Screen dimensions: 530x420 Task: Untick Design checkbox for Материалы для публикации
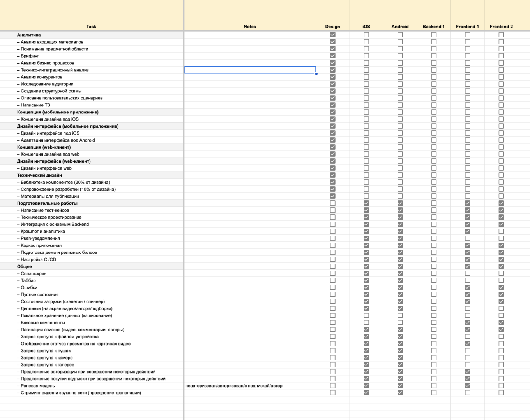(x=332, y=196)
